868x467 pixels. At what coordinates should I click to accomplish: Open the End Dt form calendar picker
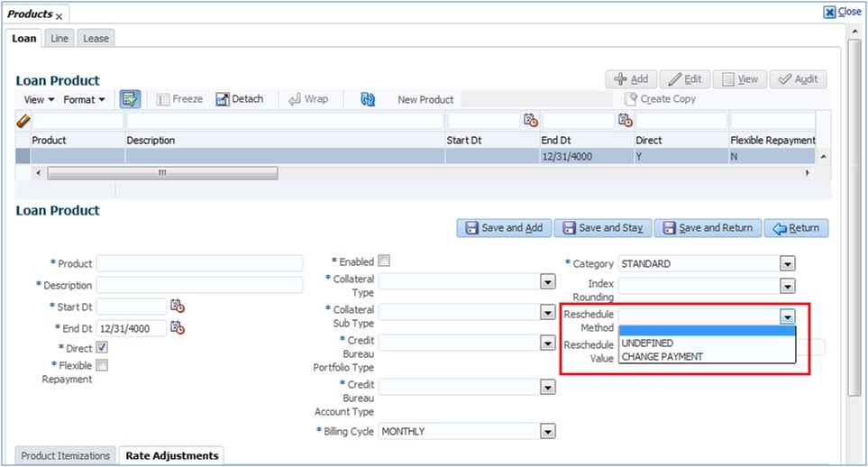tap(178, 328)
